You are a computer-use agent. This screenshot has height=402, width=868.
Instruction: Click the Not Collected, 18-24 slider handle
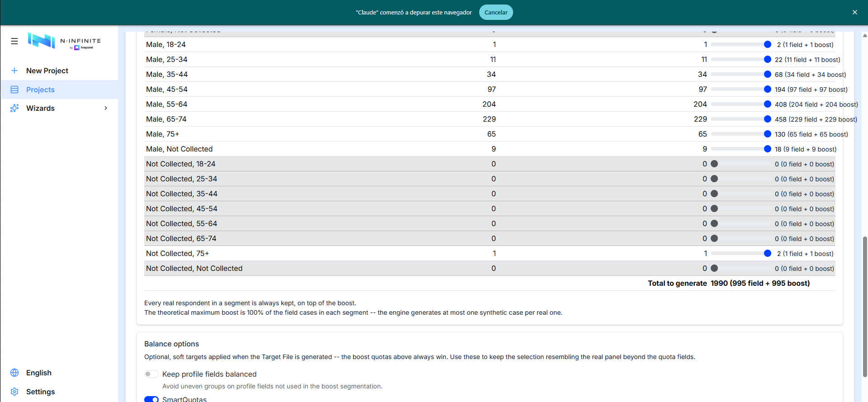pyautogui.click(x=714, y=164)
